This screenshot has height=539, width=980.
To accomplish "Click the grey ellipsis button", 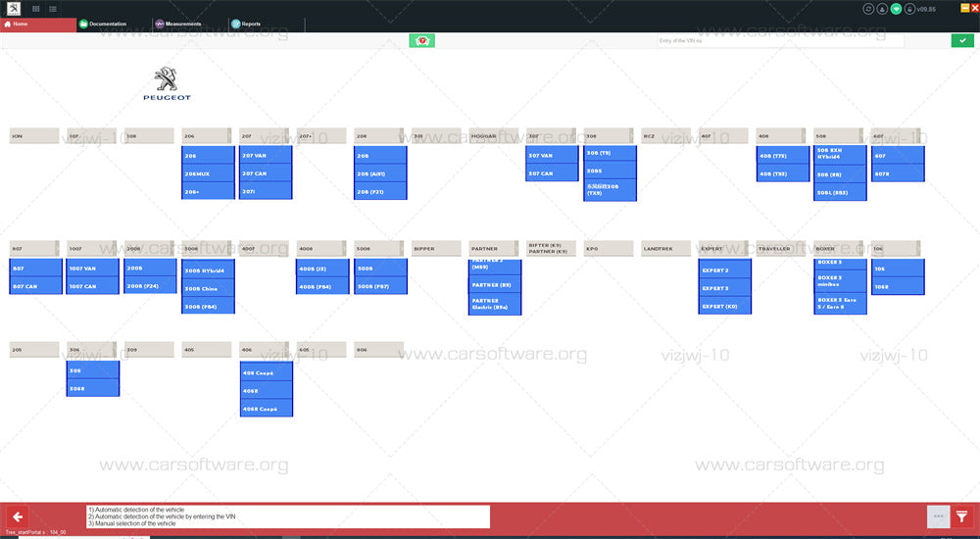I will coord(938,516).
